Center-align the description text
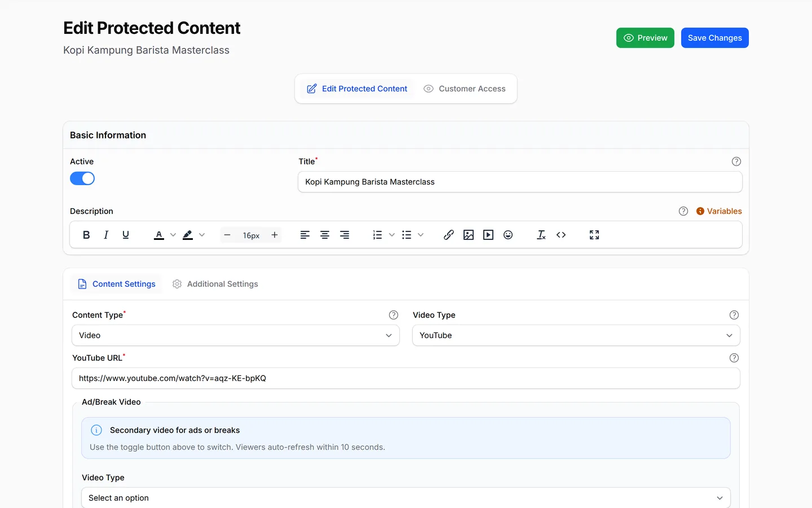 [325, 235]
